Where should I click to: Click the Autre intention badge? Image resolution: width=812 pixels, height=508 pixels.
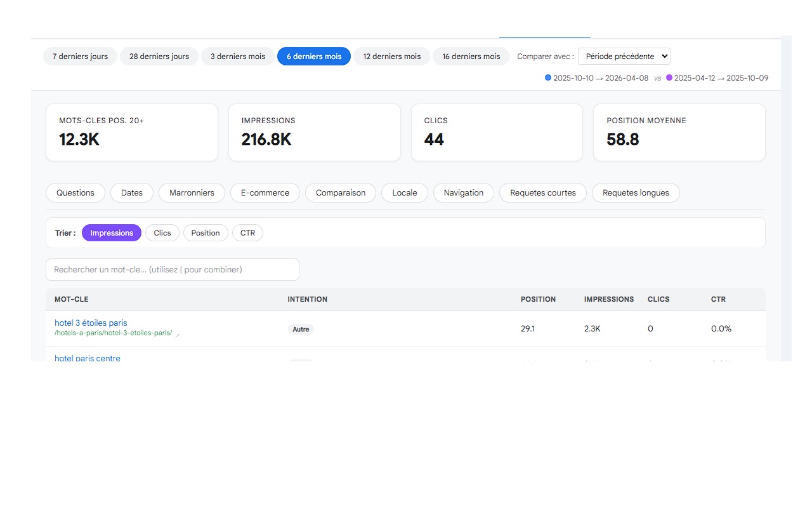tap(301, 330)
